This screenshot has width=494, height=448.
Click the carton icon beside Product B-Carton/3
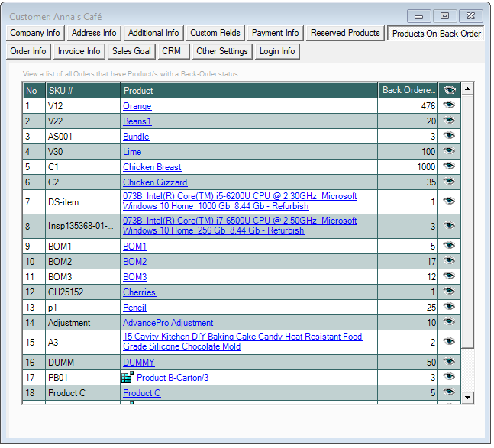click(x=128, y=377)
